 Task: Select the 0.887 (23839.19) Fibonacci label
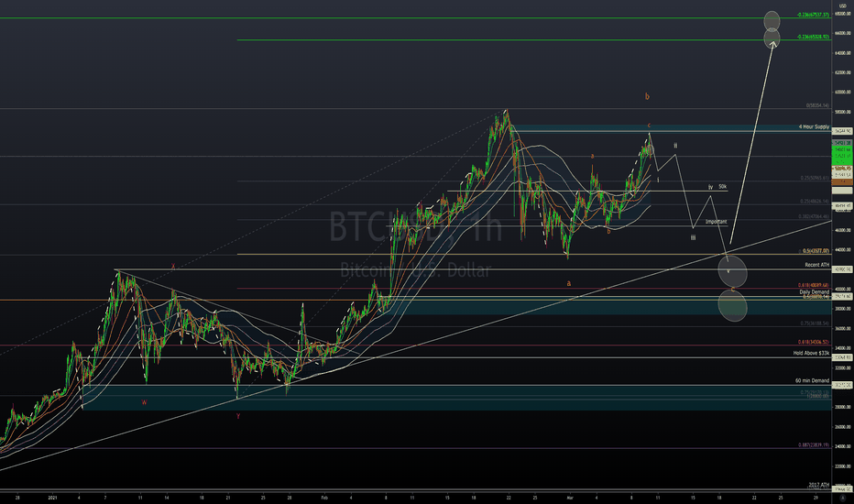(x=814, y=444)
